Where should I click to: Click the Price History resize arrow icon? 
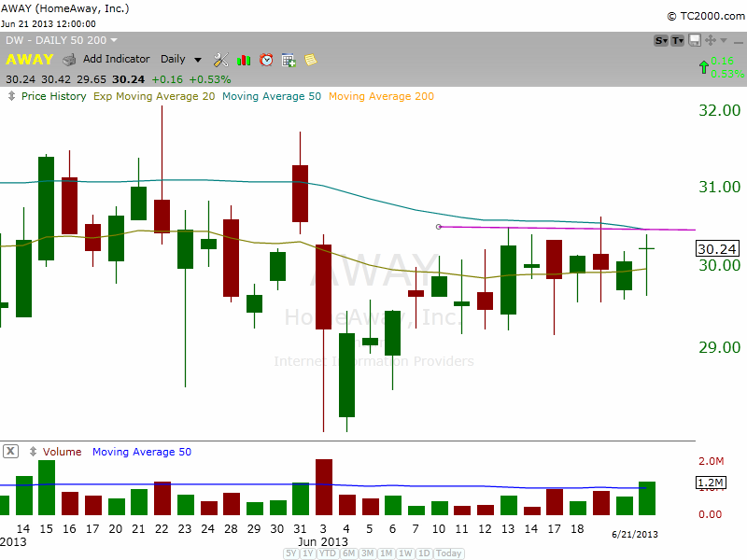pyautogui.click(x=11, y=96)
